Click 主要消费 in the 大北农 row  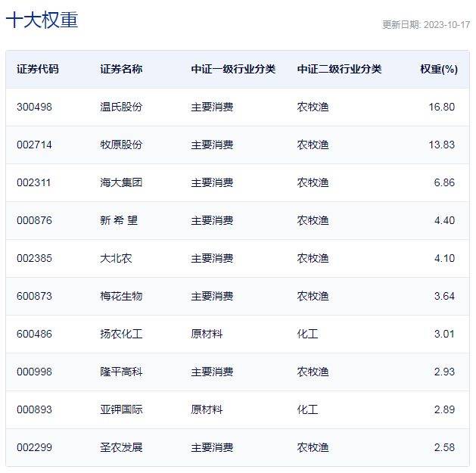pyautogui.click(x=212, y=258)
